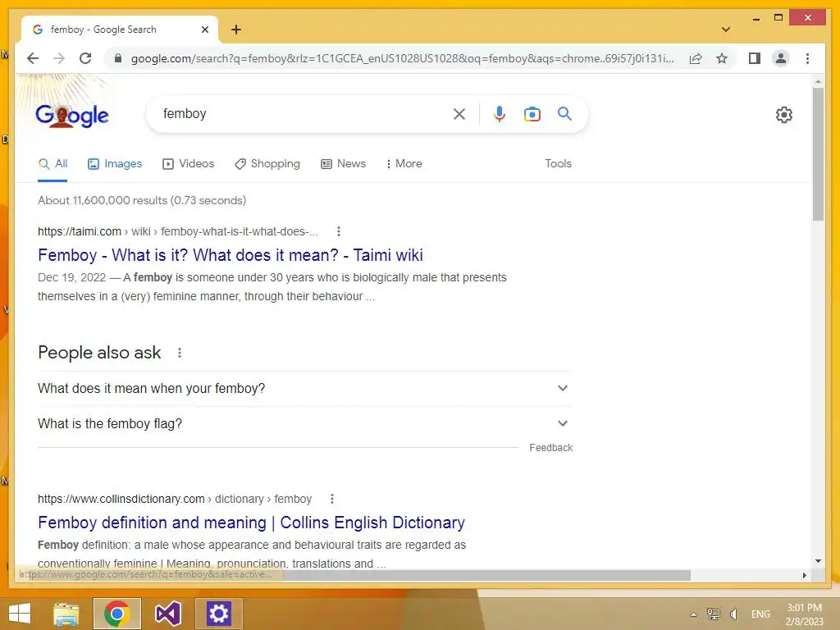Open the taskbar clock and date
Viewport: 840px width, 630px height.
tap(804, 614)
